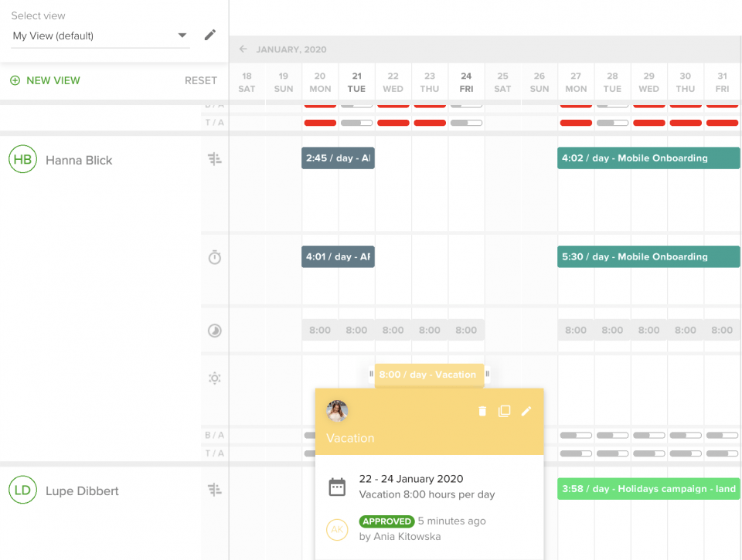
Task: Click the 'by Ania Kitowska' text
Action: coord(400,536)
